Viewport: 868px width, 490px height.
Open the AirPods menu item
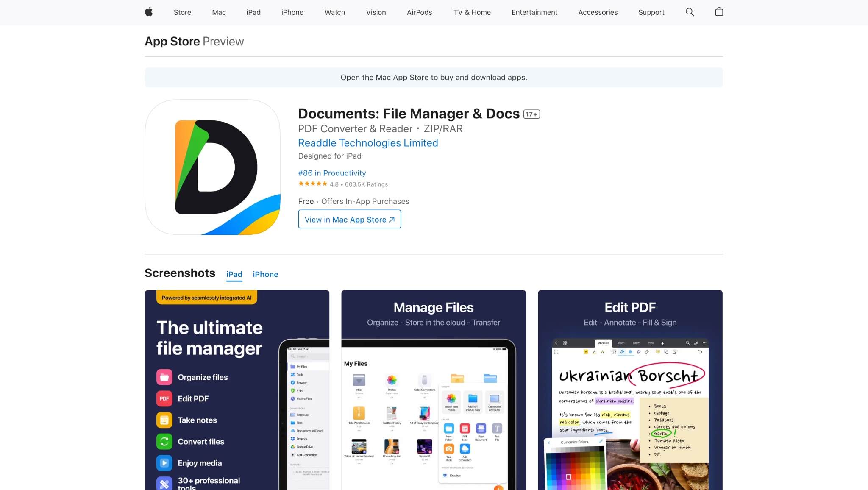click(420, 12)
